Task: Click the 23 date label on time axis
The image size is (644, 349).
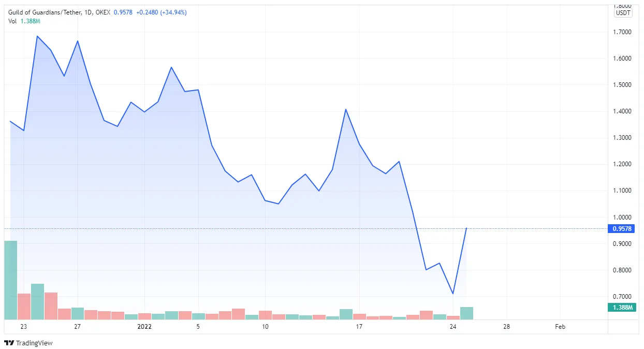Action: point(23,327)
